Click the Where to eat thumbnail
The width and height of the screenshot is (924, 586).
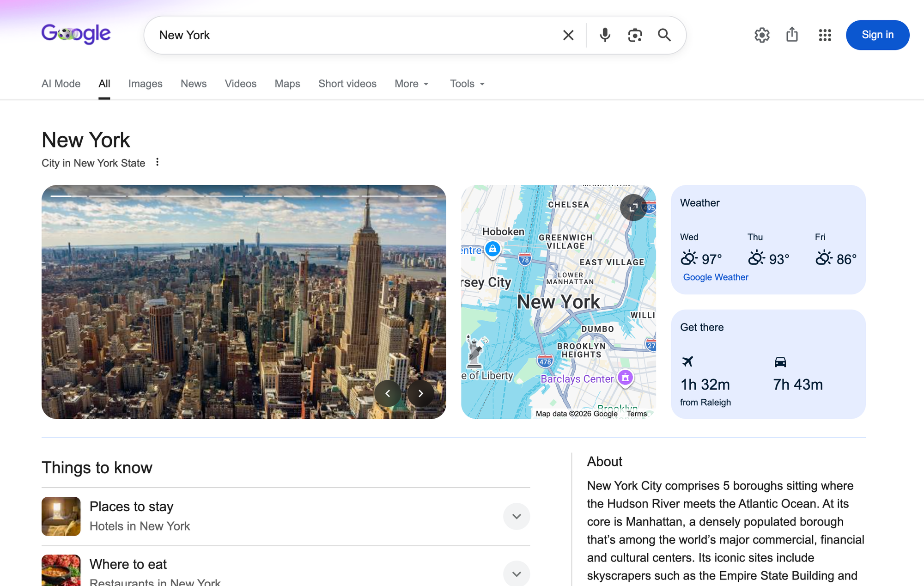tap(61, 570)
